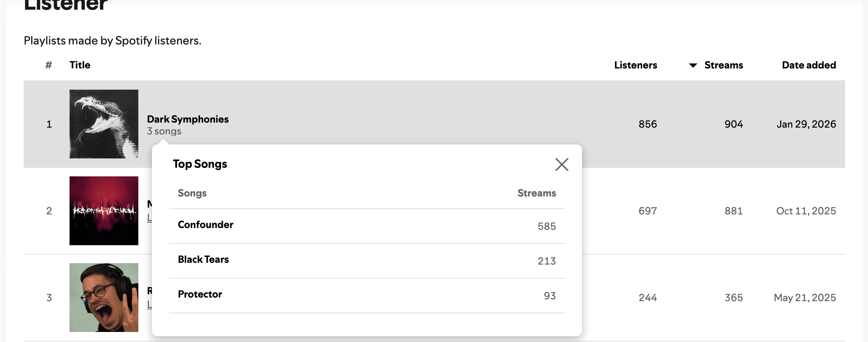Click the May 21, 2025 date
This screenshot has width=868, height=342.
(805, 298)
